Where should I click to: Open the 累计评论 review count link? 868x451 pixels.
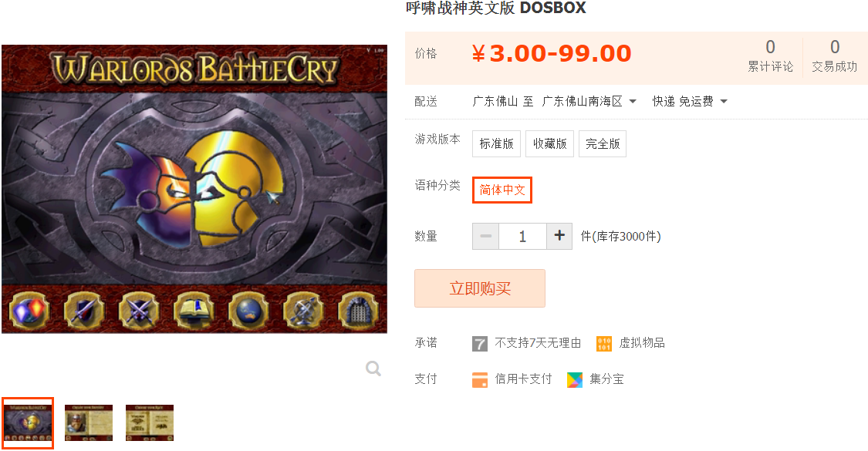click(770, 56)
